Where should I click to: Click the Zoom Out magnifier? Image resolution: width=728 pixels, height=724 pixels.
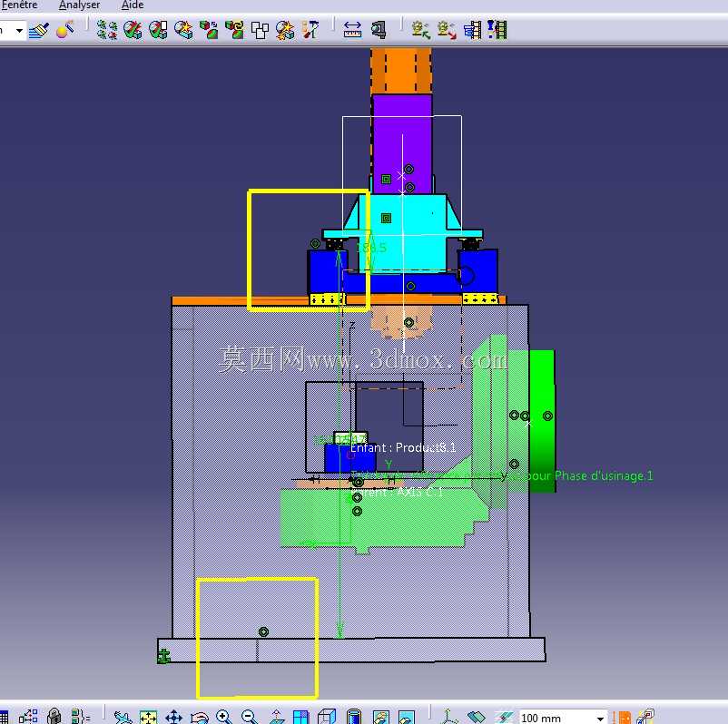tap(250, 717)
